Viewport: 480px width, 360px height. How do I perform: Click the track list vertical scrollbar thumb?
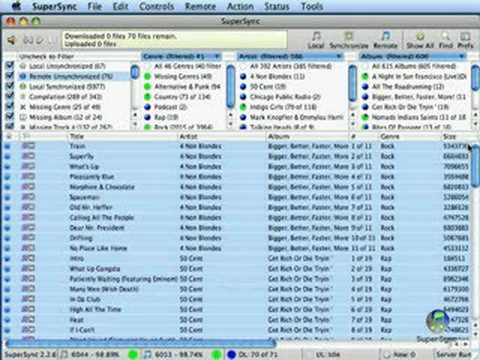point(474,166)
